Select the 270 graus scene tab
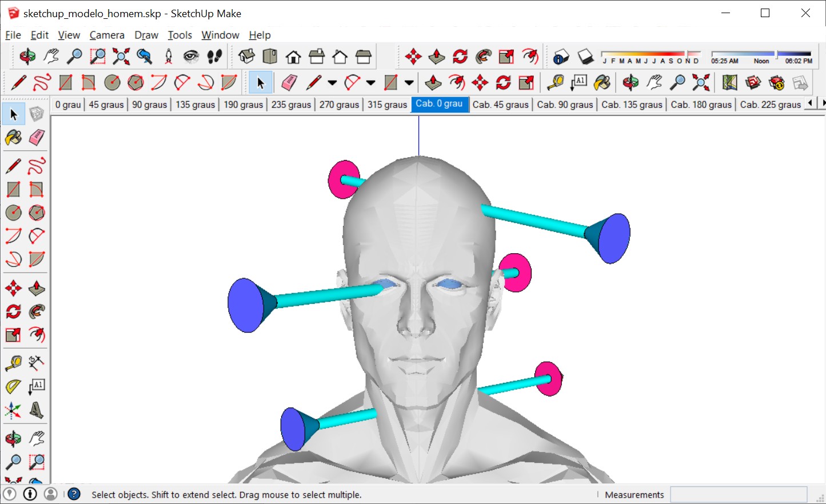This screenshot has height=504, width=826. (x=340, y=105)
